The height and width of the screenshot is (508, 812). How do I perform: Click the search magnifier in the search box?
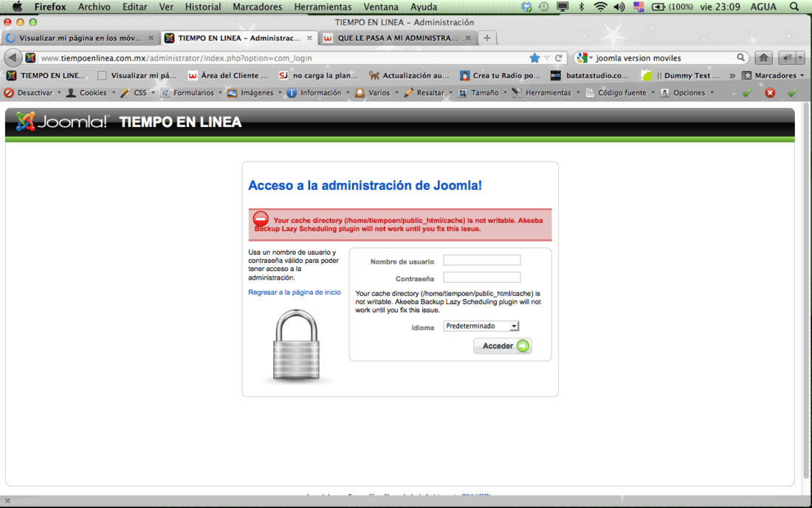click(x=740, y=58)
